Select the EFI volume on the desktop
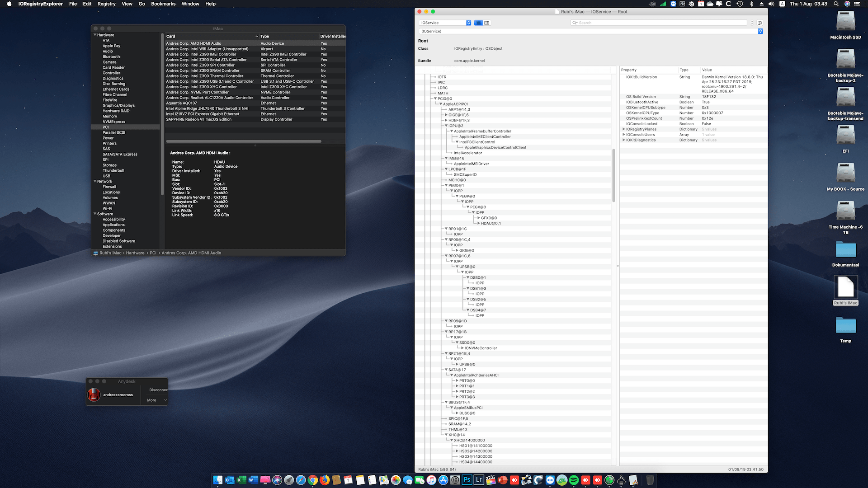The width and height of the screenshot is (868, 488). pyautogui.click(x=845, y=139)
